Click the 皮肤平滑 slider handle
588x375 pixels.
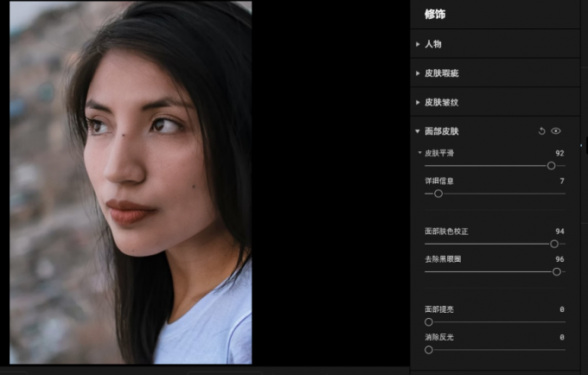click(x=551, y=166)
